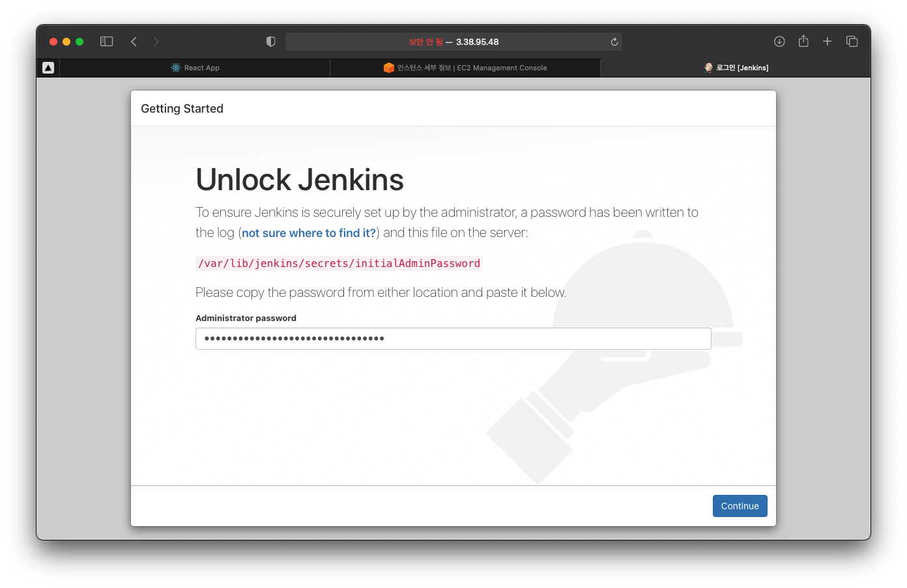Screen dimensions: 907x588
Task: Open the privacy shield report icon
Action: point(271,42)
